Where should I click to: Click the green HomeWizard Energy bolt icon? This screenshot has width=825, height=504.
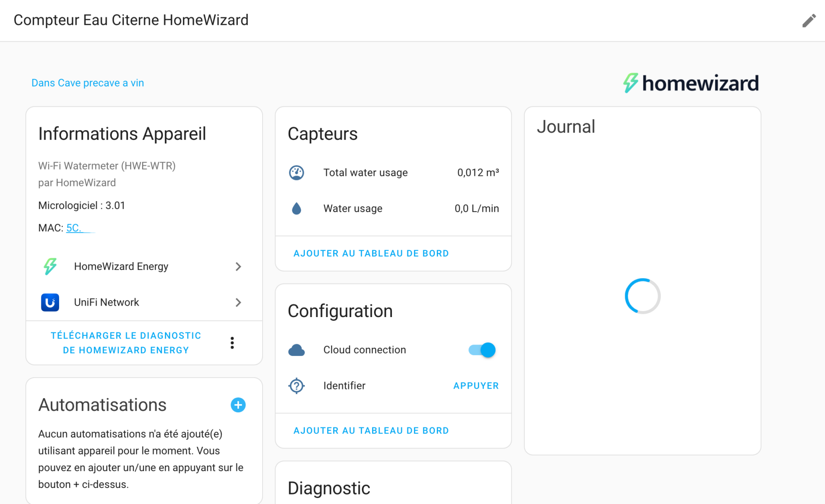pos(50,266)
